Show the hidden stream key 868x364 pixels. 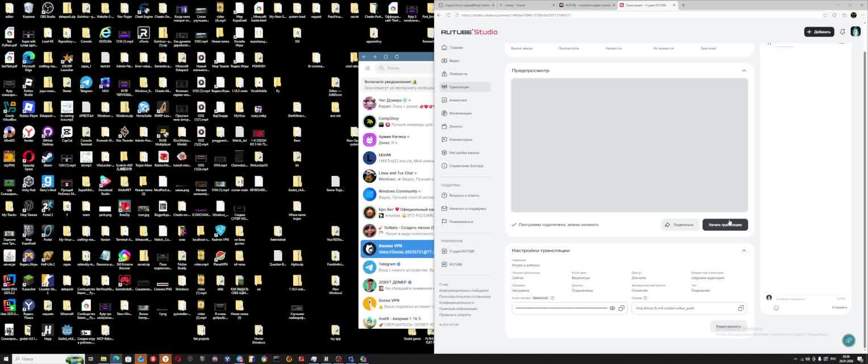612,308
